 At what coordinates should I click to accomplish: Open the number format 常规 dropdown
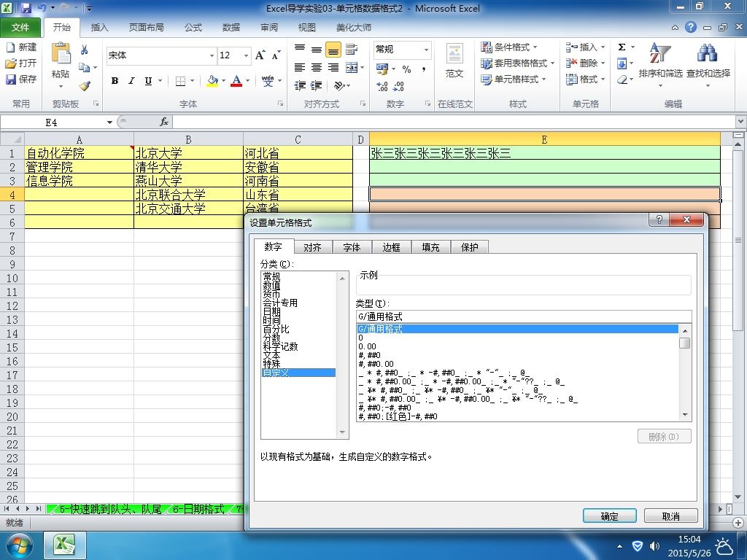coord(426,49)
